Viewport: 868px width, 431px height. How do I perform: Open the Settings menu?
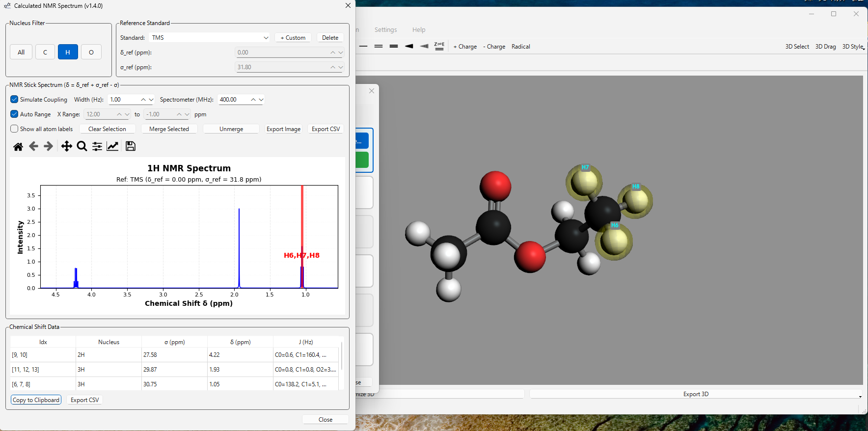[385, 30]
